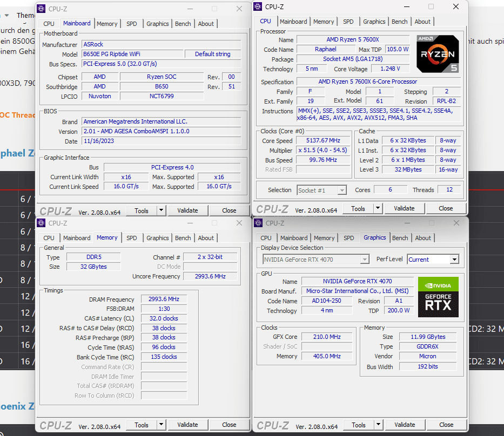This screenshot has height=436, width=504.
Task: Switch to Mainboard tab in CPU window
Action: [x=293, y=22]
